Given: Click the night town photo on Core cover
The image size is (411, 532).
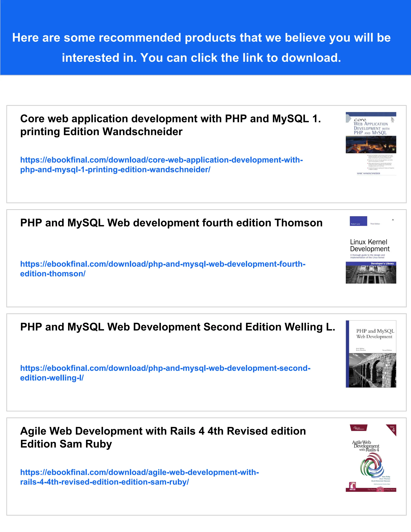Looking at the screenshot, I should (371, 145).
